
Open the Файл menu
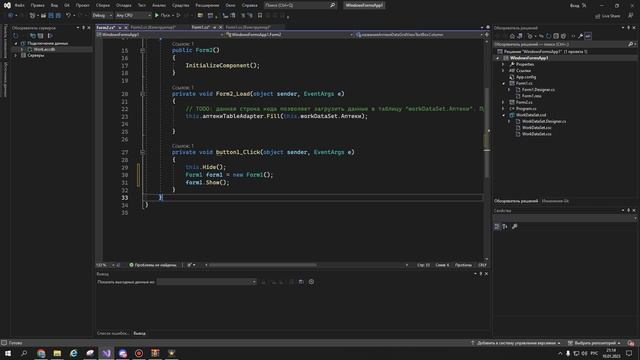tap(19, 5)
